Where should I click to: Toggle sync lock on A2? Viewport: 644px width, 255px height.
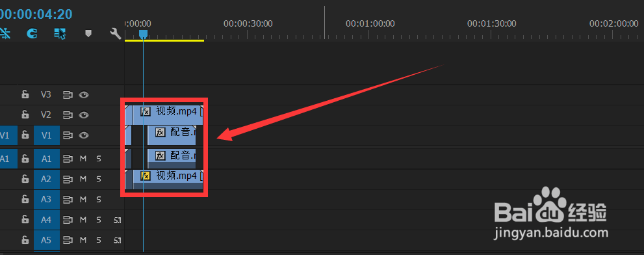pos(68,179)
